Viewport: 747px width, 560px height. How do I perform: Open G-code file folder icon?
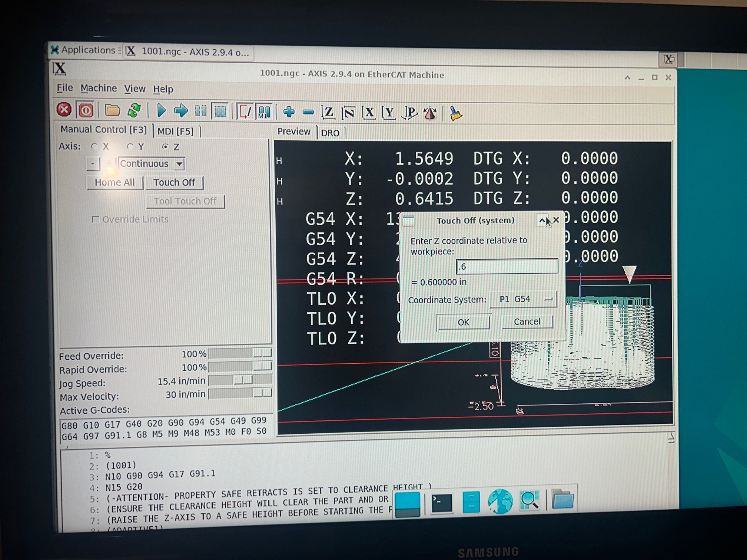[112, 110]
